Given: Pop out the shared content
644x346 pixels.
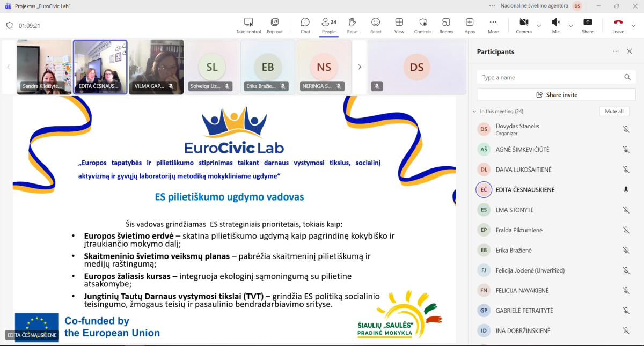Looking at the screenshot, I should click(275, 25).
